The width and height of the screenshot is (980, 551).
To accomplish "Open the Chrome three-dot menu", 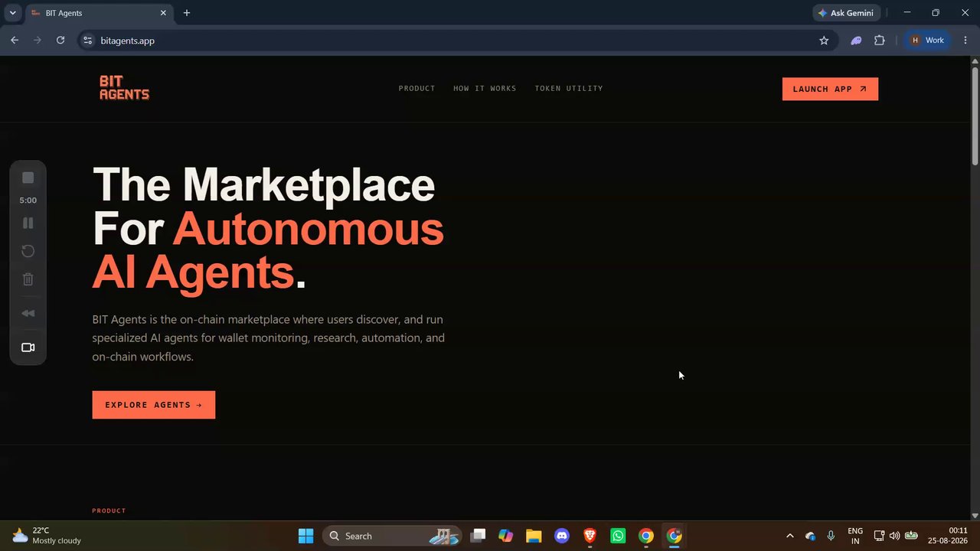I will click(965, 41).
